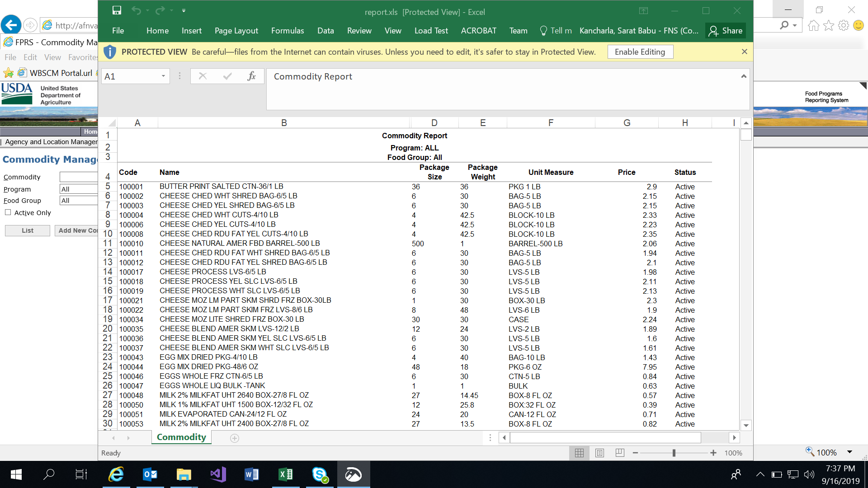
Task: Open the Name Box dropdown arrow
Action: [x=163, y=76]
